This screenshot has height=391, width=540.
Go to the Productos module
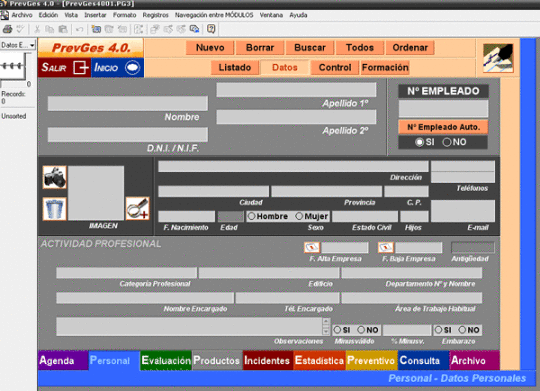(217, 360)
